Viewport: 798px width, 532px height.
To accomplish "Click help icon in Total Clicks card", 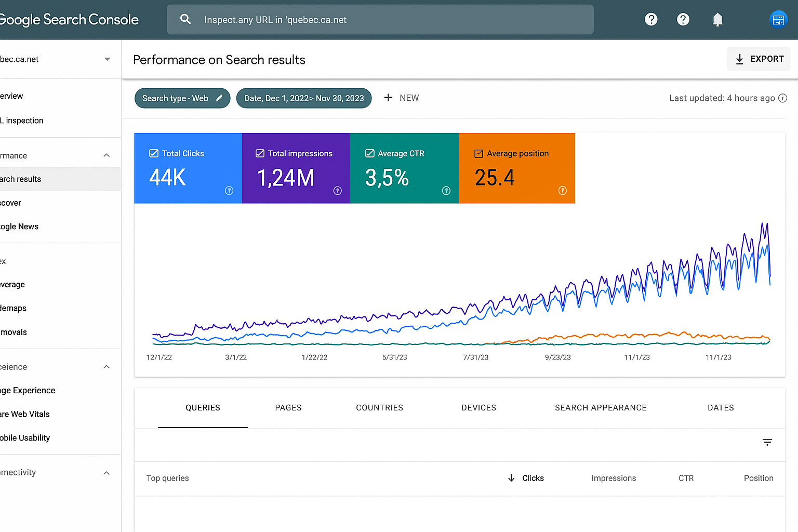I will coord(229,191).
